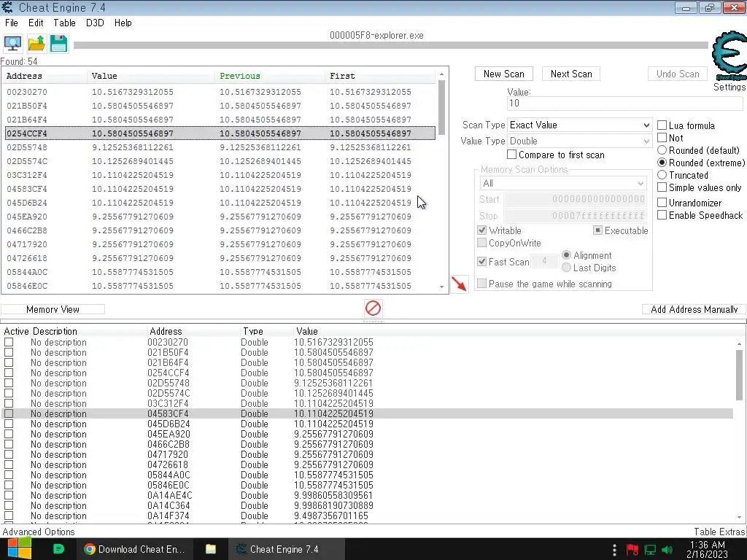Clear the address list with red no-entry icon
Screen dimensions: 747x560
click(373, 308)
